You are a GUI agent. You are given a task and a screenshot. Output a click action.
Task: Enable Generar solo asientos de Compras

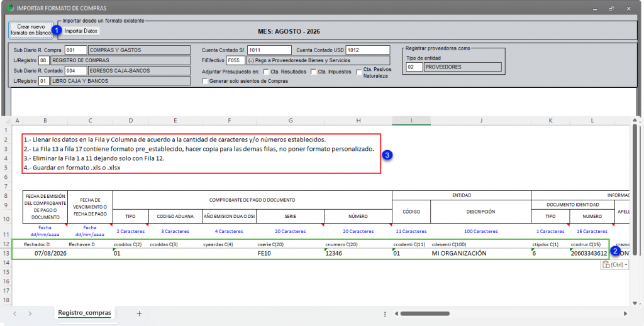point(206,81)
